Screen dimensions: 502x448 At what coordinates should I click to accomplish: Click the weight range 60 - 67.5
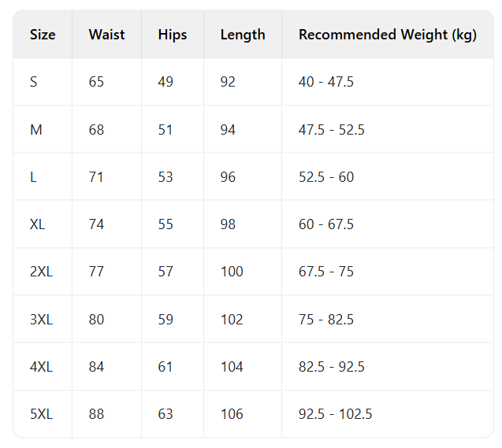pyautogui.click(x=326, y=224)
